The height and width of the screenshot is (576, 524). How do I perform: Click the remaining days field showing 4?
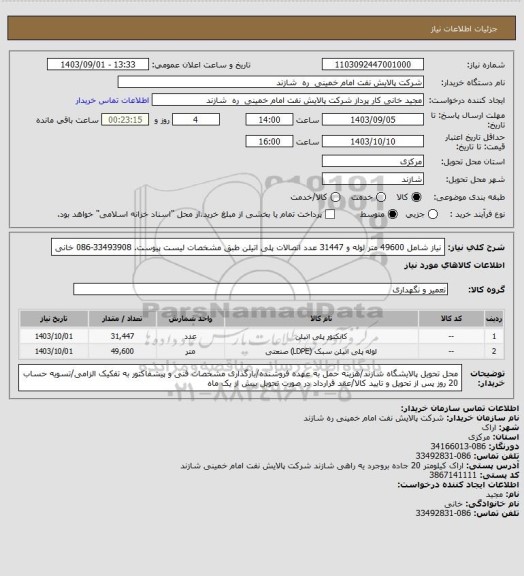196,120
